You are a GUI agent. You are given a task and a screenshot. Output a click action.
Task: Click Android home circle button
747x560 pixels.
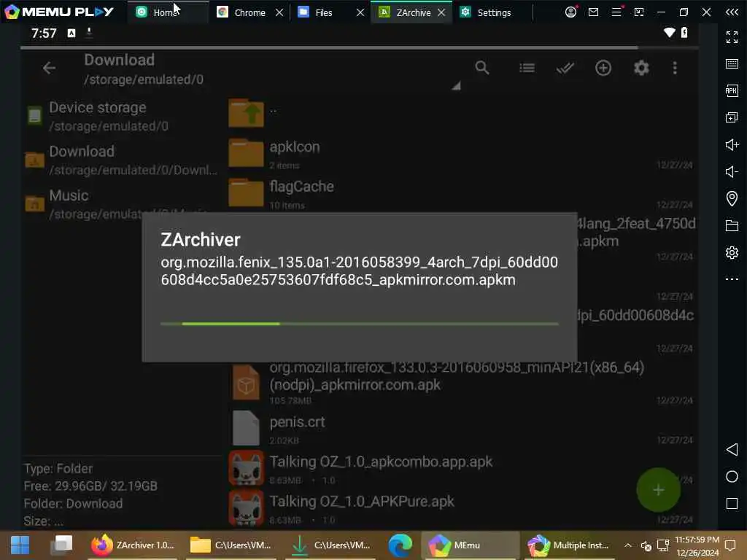click(x=732, y=477)
